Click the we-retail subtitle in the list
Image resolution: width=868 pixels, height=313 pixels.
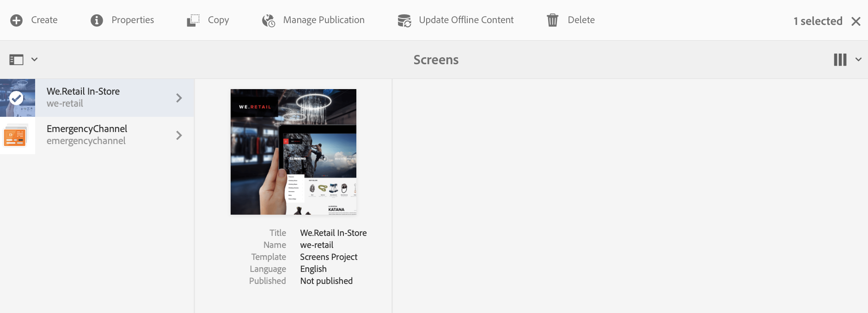pyautogui.click(x=65, y=103)
